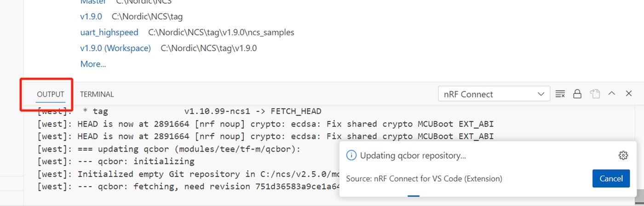The height and width of the screenshot is (206, 644).
Task: Click the "Updating qcbor repository..." message
Action: coord(413,155)
